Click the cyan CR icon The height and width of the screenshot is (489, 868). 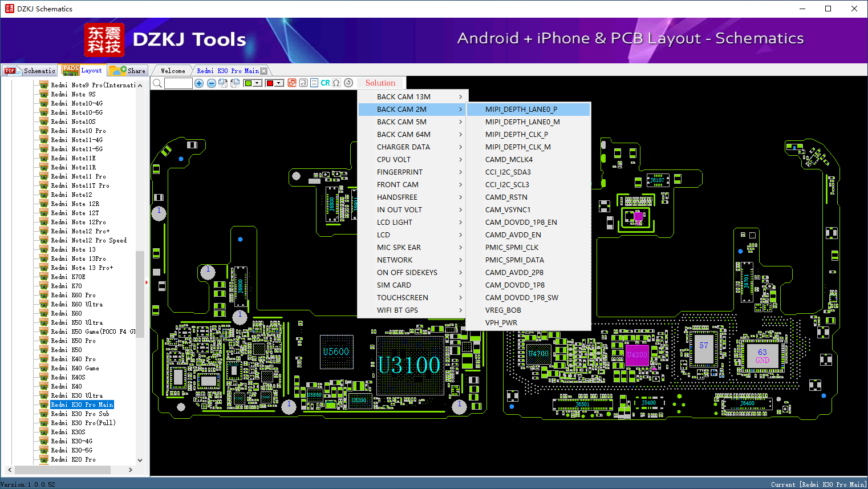[x=325, y=83]
